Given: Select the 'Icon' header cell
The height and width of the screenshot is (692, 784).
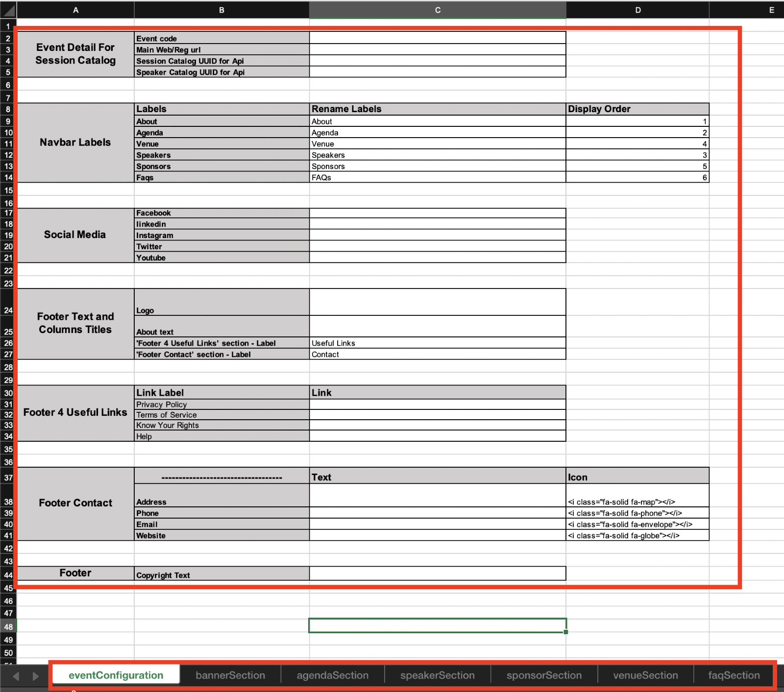Looking at the screenshot, I should [637, 477].
